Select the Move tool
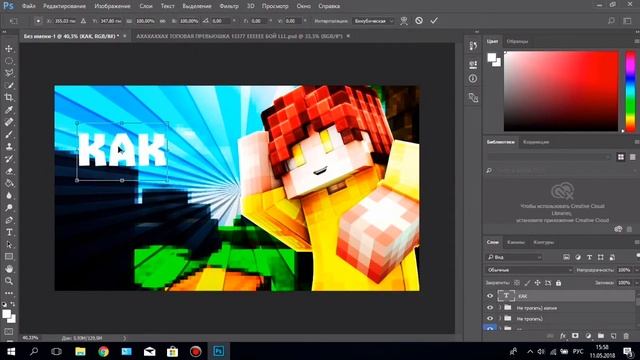Viewport: 640px width, 360px height. pos(9,49)
